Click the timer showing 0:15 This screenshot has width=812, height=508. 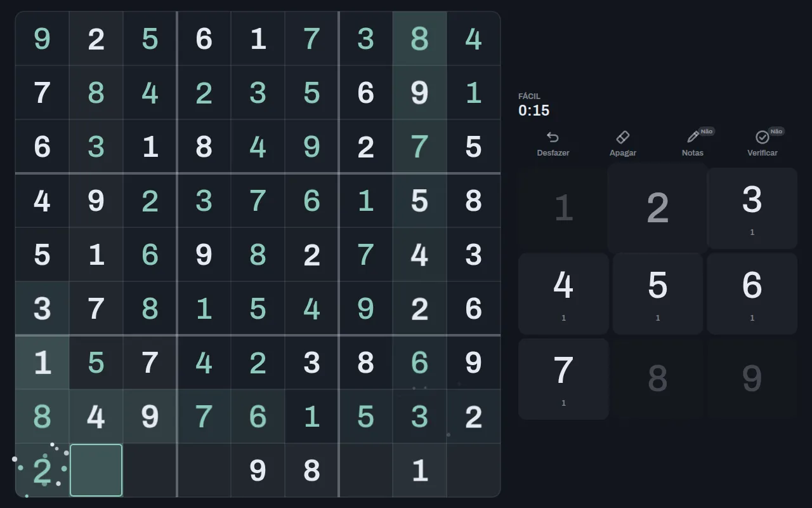pyautogui.click(x=534, y=110)
